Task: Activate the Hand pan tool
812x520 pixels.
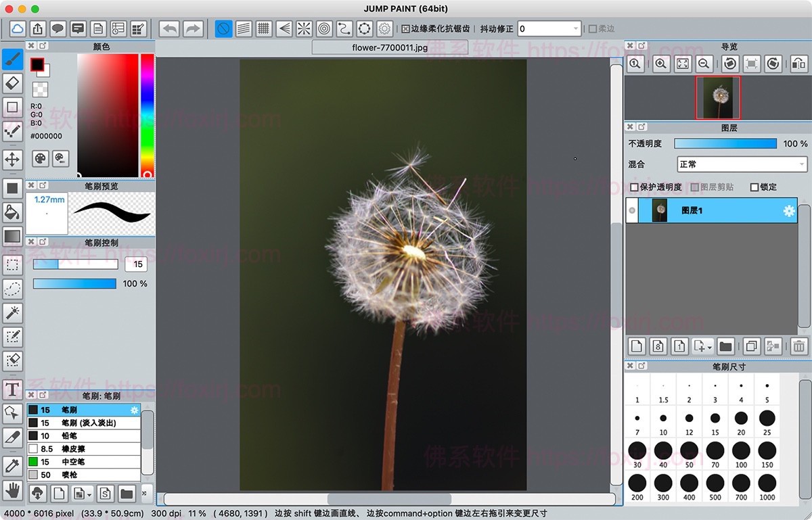Action: (x=12, y=490)
